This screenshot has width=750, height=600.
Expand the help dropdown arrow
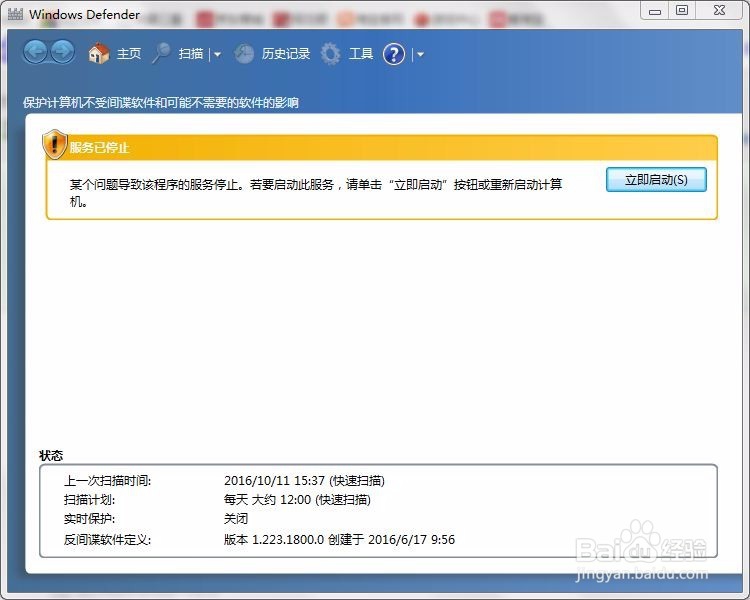point(420,55)
